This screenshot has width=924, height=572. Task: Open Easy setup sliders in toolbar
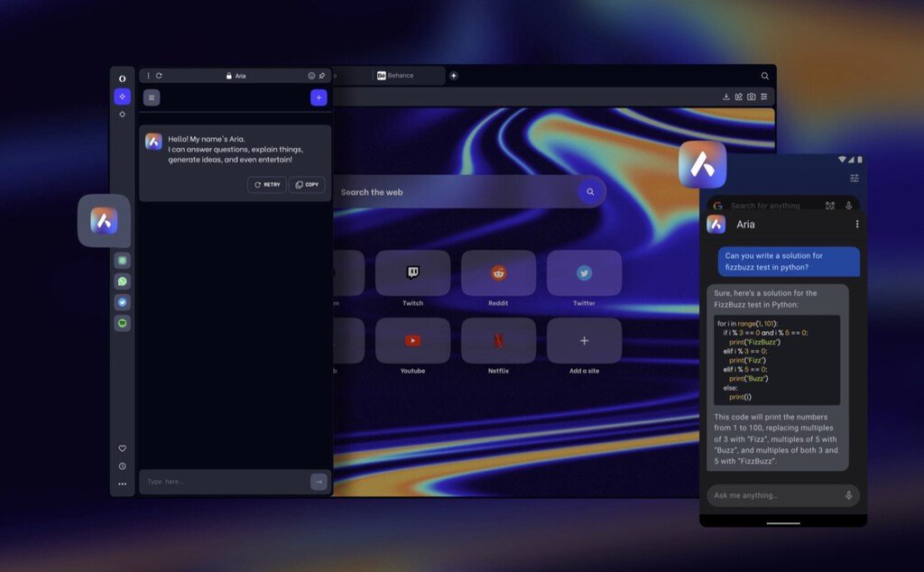(x=763, y=97)
